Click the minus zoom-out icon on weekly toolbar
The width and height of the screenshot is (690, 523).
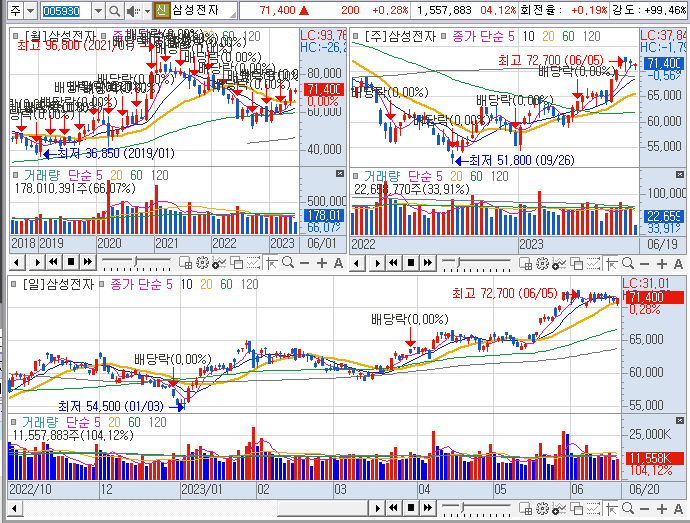coord(645,264)
